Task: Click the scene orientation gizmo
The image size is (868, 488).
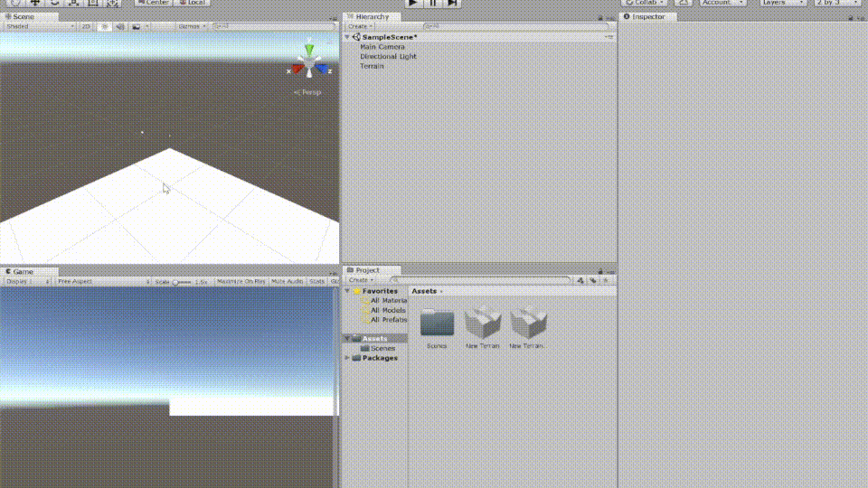Action: coord(309,65)
